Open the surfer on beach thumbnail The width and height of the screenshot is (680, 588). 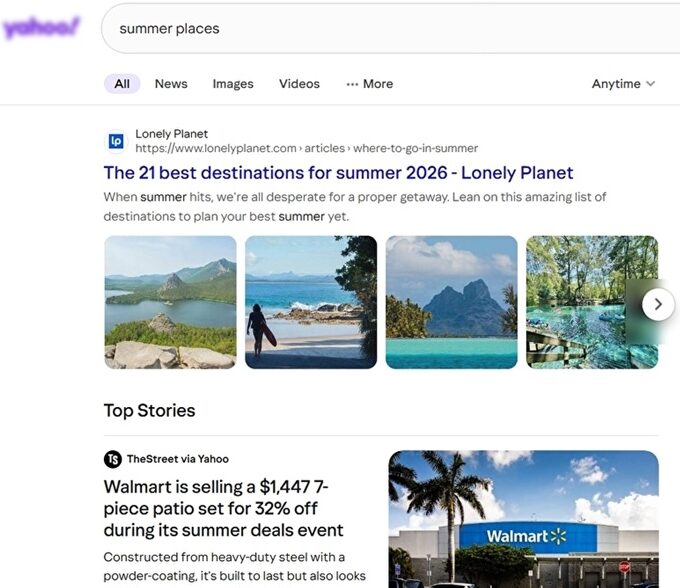click(x=311, y=302)
